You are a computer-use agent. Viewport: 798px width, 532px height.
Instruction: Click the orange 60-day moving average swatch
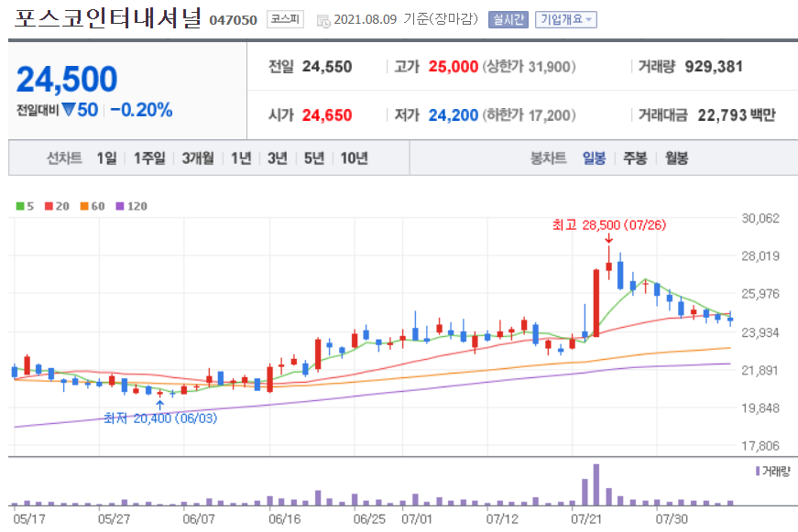point(84,206)
